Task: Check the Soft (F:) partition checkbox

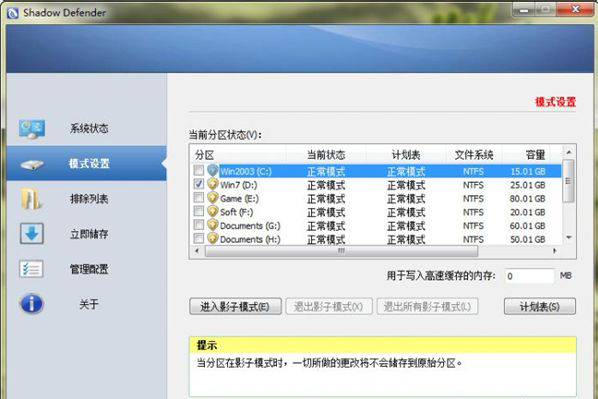Action: (x=199, y=211)
